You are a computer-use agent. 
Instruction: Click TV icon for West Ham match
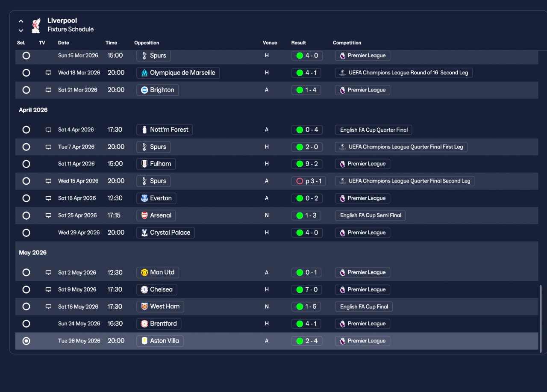tap(48, 307)
